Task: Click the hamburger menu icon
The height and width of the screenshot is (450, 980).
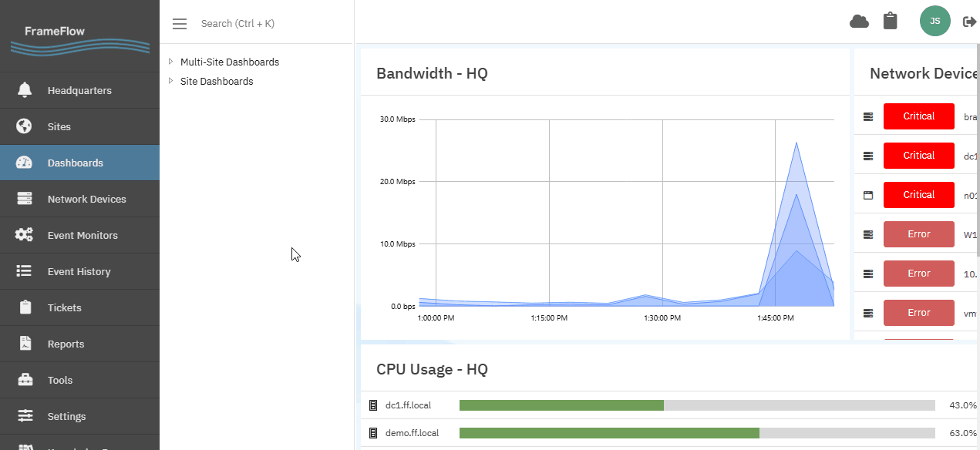Action: tap(180, 24)
